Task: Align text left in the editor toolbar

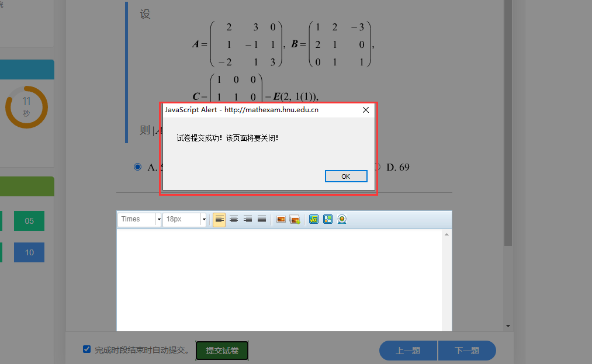Action: (x=219, y=219)
